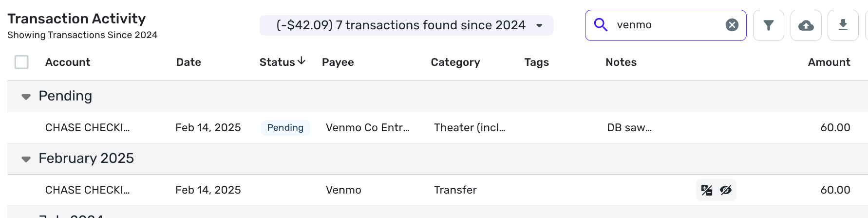Collapse the Pending group
The image size is (868, 218).
(26, 97)
